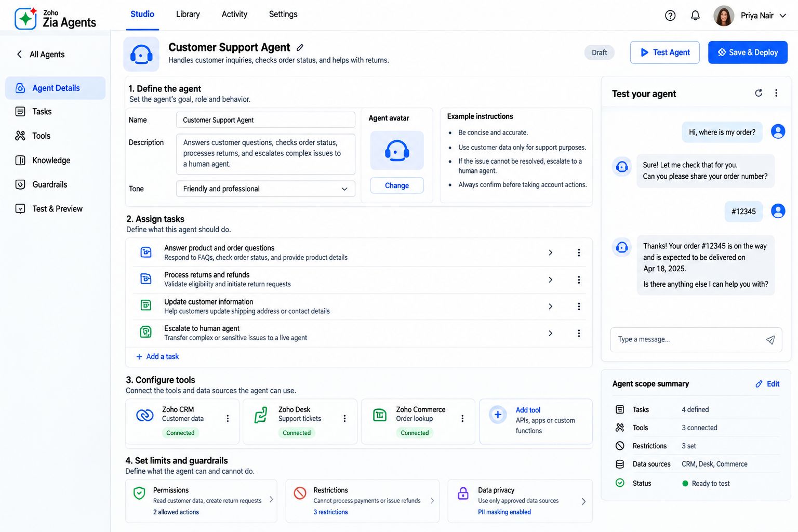Open notifications bell icon
The height and width of the screenshot is (532, 798).
pyautogui.click(x=695, y=16)
